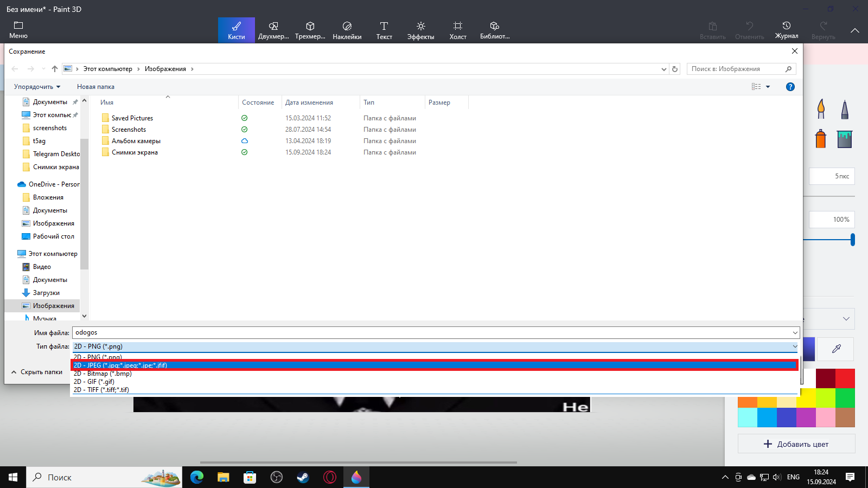Open Opera browser from the taskbar

point(330,477)
